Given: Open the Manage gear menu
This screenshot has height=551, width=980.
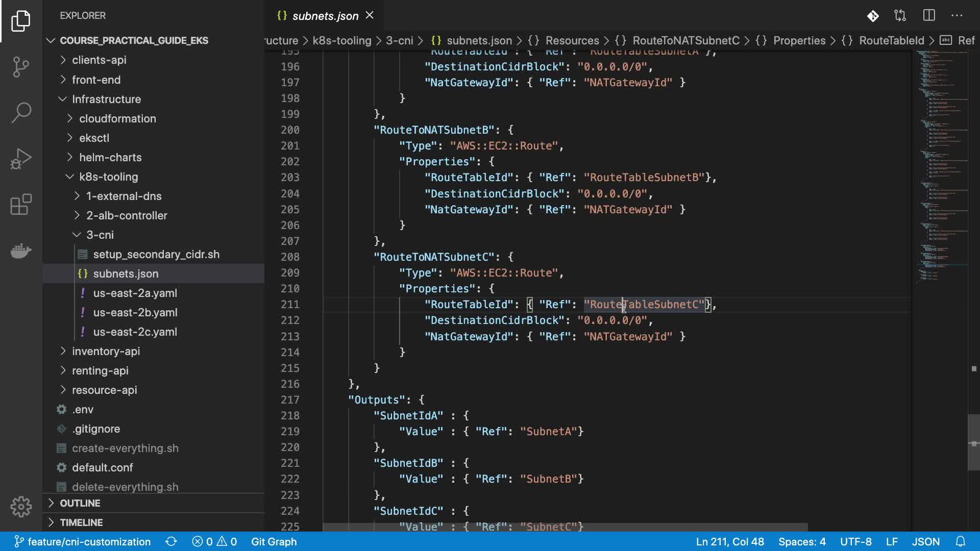Looking at the screenshot, I should pyautogui.click(x=21, y=507).
